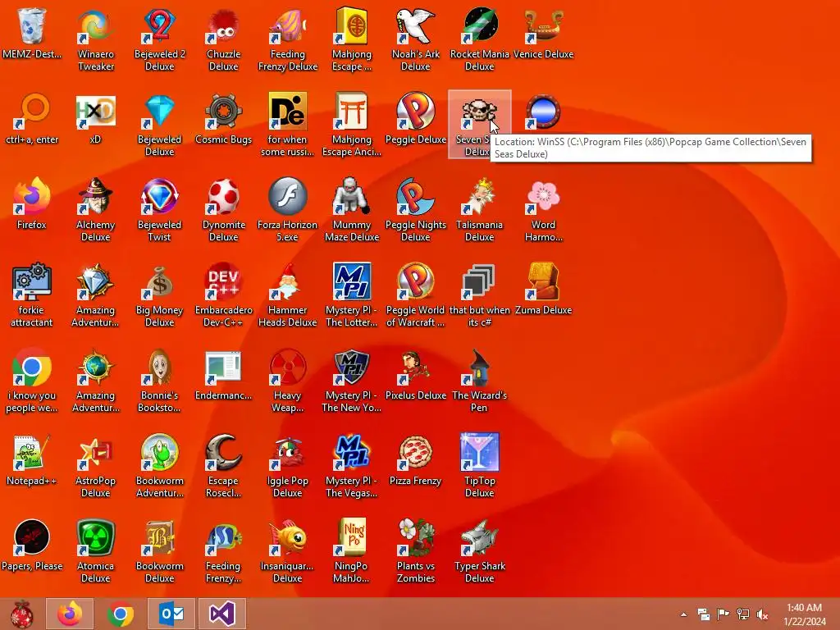
Task: Select the Endermanc... shortcut
Action: coord(223,367)
